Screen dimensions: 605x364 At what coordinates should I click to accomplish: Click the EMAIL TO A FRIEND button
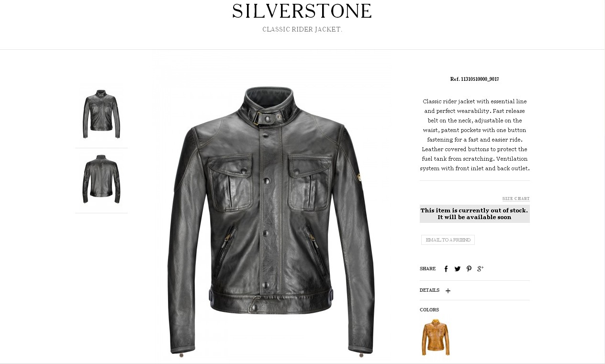[448, 240]
